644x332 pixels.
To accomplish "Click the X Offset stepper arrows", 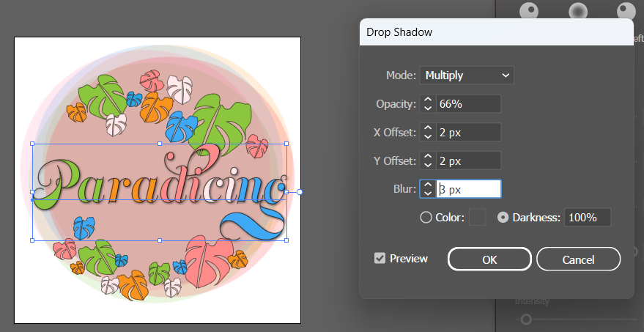I will (x=428, y=132).
